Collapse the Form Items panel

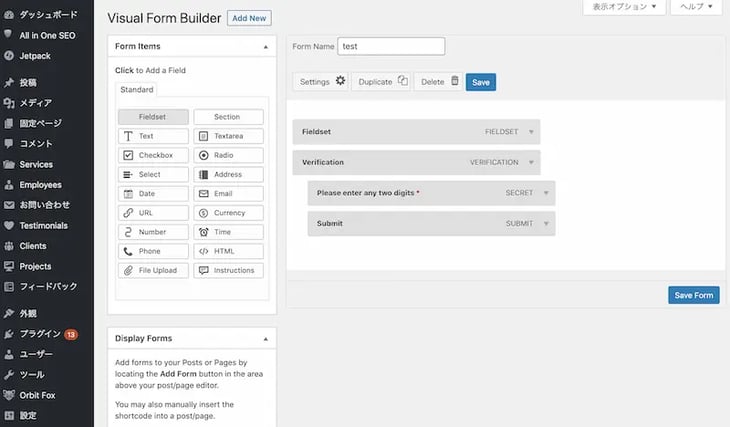coord(265,47)
